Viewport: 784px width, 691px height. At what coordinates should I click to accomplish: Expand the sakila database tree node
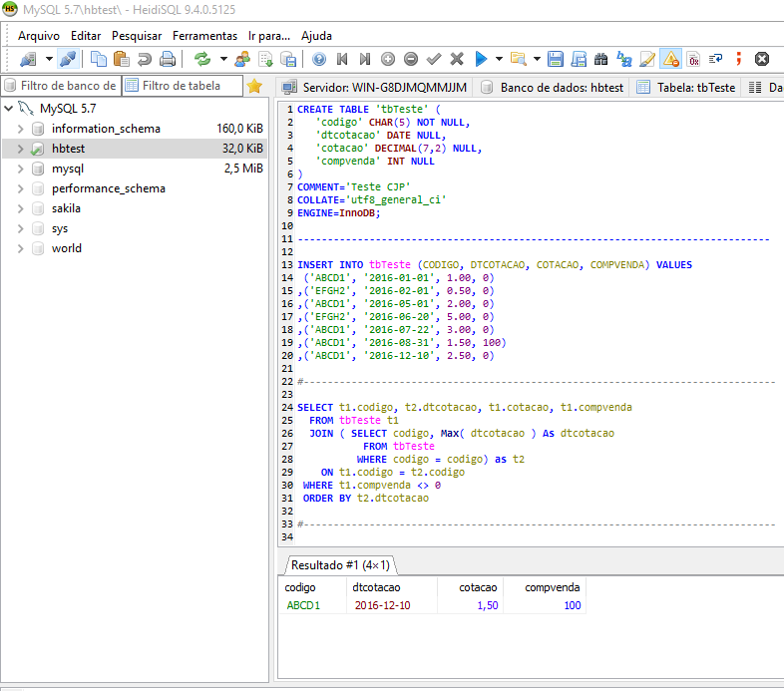(21, 208)
